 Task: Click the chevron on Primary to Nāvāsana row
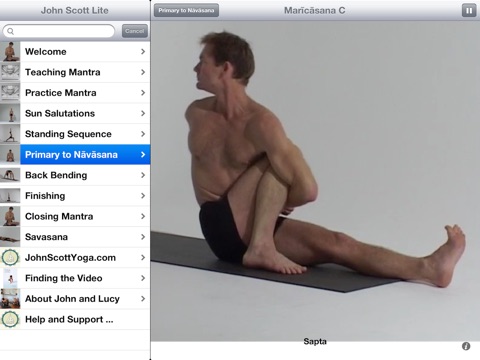(x=143, y=155)
